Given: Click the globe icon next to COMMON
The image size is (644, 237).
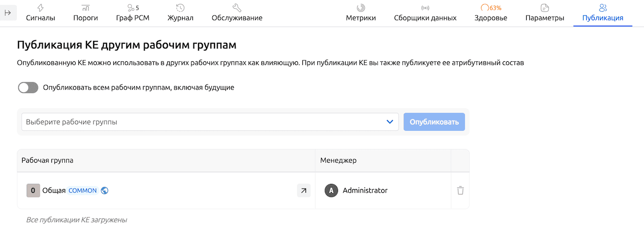Looking at the screenshot, I should 104,191.
